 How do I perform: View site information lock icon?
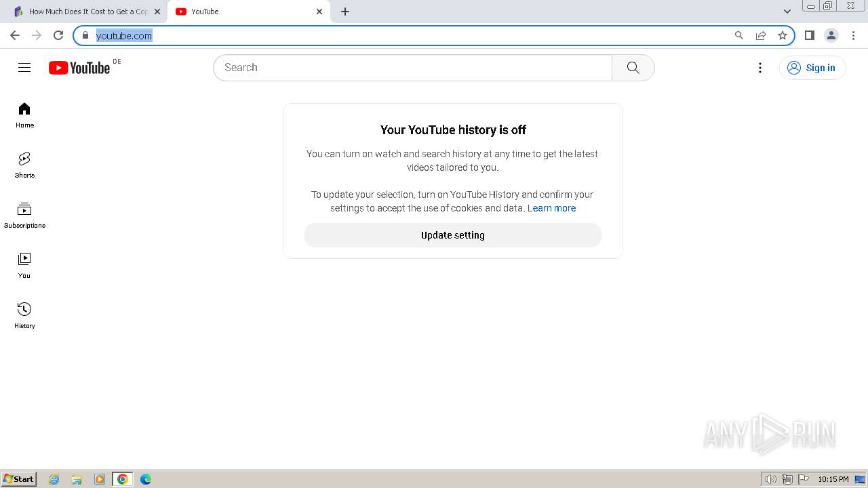click(x=85, y=35)
